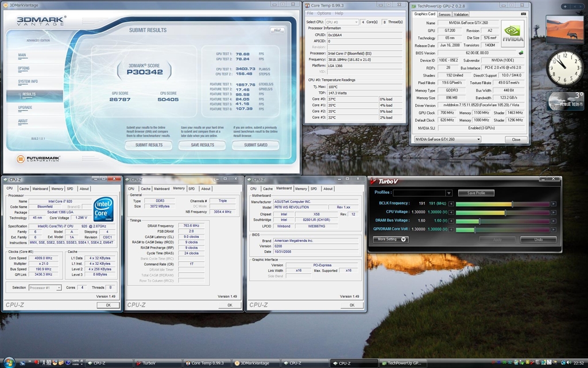This screenshot has width=588, height=368.
Task: Click the Intel Core logo in CPU-Z
Action: [103, 208]
